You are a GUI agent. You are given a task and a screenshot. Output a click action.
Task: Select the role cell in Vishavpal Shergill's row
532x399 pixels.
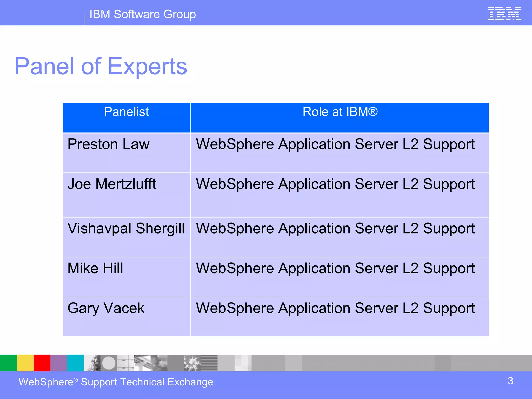(340, 237)
